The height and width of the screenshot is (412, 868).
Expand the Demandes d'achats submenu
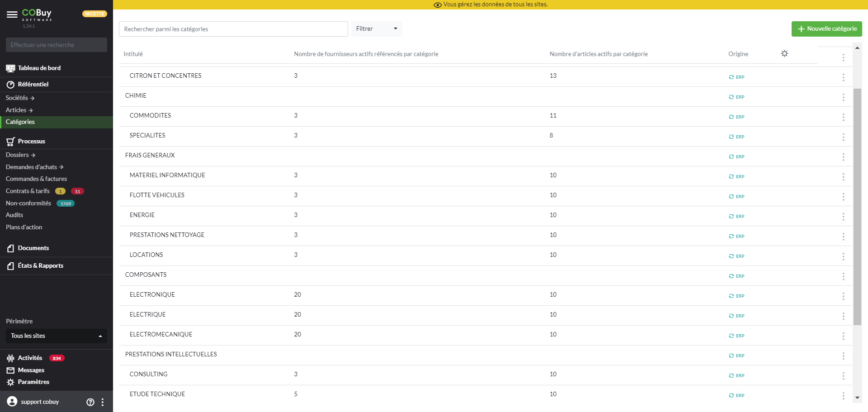[x=34, y=167]
